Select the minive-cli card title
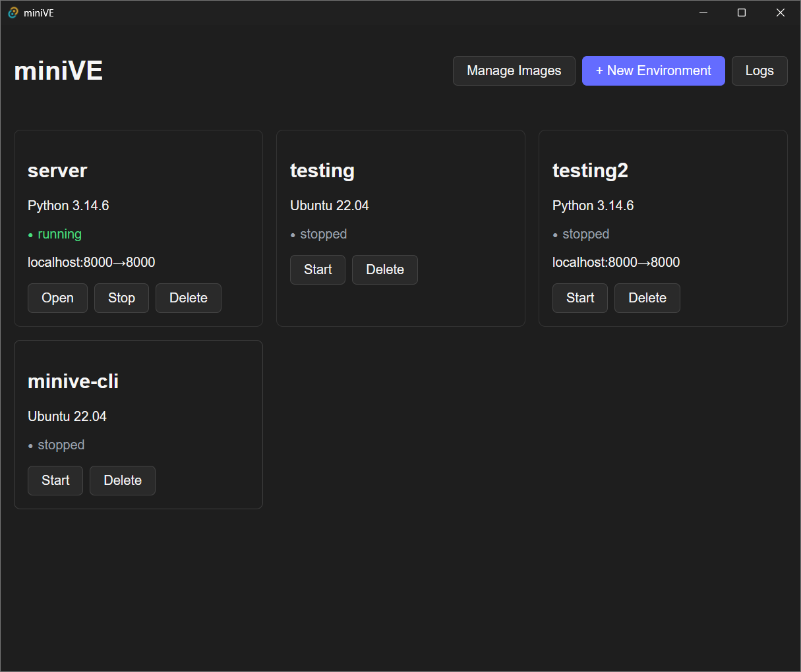 (x=73, y=381)
